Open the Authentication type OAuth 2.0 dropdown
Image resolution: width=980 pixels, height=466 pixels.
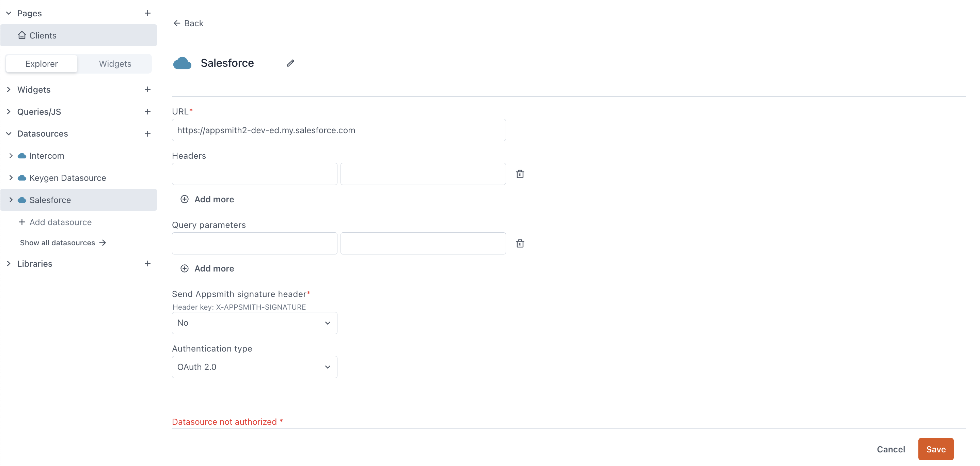[x=254, y=367]
